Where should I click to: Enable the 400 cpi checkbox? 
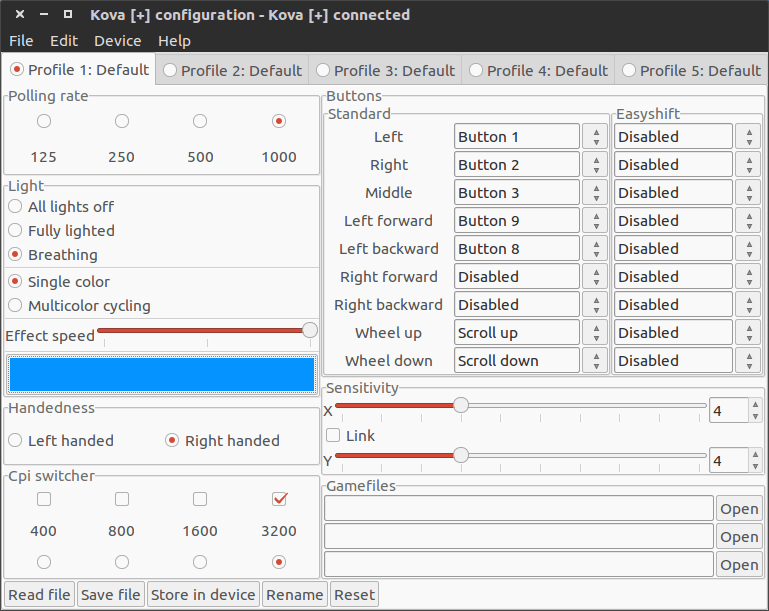pyautogui.click(x=44, y=499)
